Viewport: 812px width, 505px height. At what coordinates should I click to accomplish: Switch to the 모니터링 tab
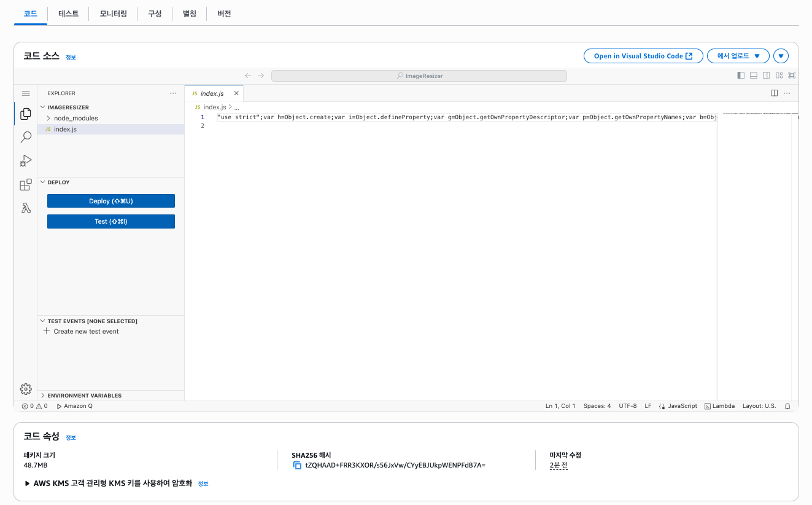point(113,14)
